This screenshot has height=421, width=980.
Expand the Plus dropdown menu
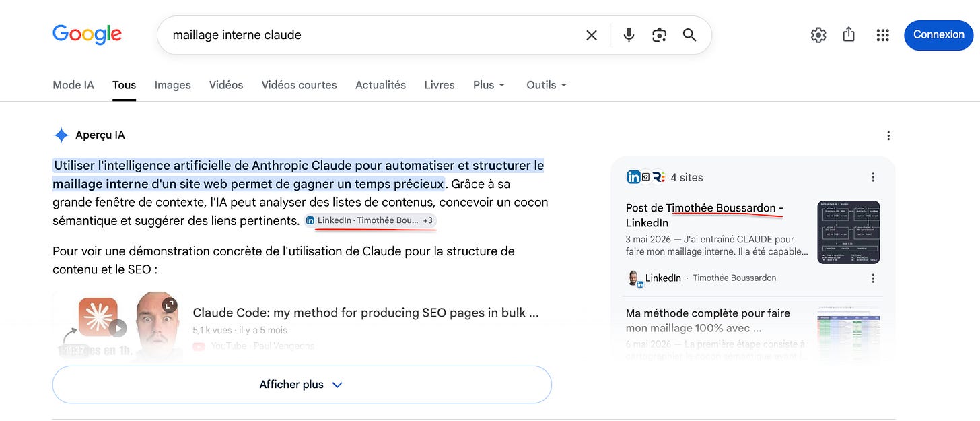[489, 85]
